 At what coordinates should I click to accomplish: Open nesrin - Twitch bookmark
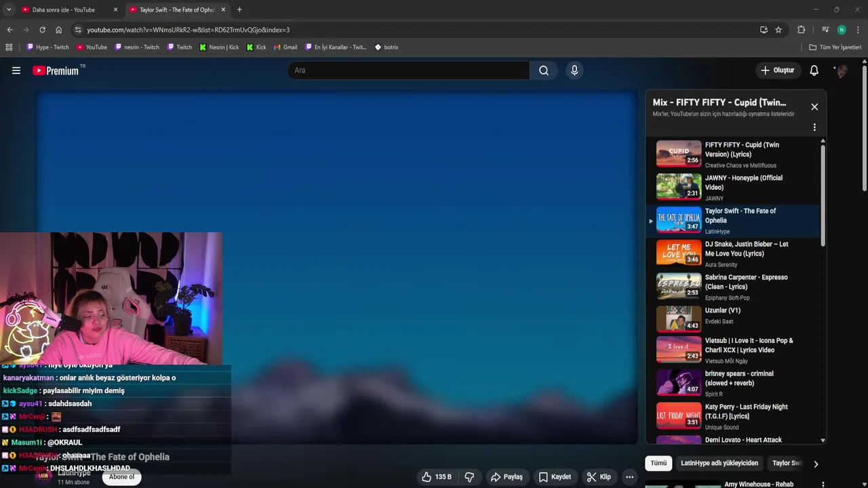[137, 47]
